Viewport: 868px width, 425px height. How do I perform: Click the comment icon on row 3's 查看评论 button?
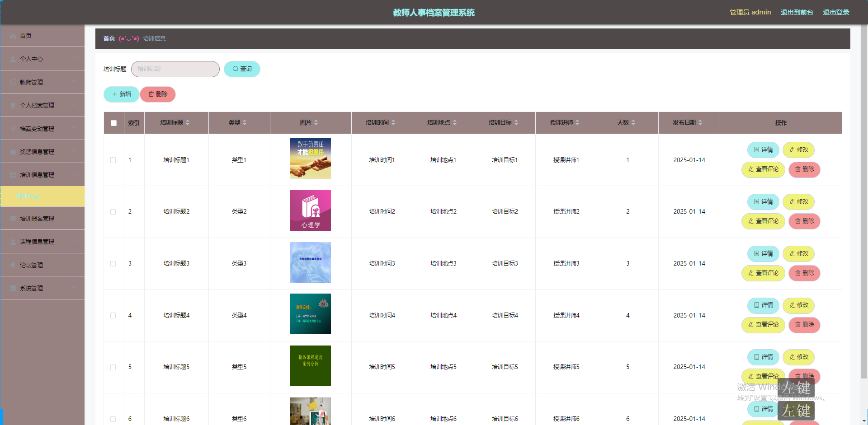point(750,273)
